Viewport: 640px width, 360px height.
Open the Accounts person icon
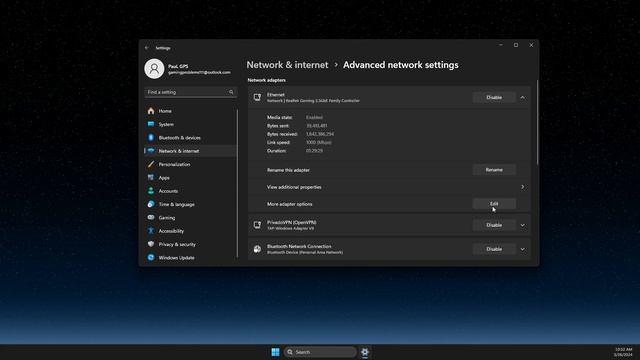(151, 191)
